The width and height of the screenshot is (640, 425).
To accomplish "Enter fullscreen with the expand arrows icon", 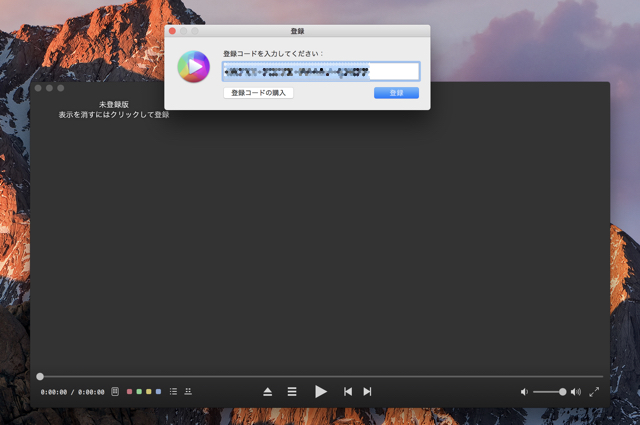I will click(594, 392).
